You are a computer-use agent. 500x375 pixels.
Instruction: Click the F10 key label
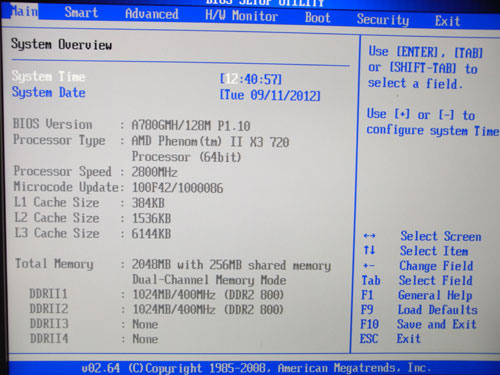(369, 324)
